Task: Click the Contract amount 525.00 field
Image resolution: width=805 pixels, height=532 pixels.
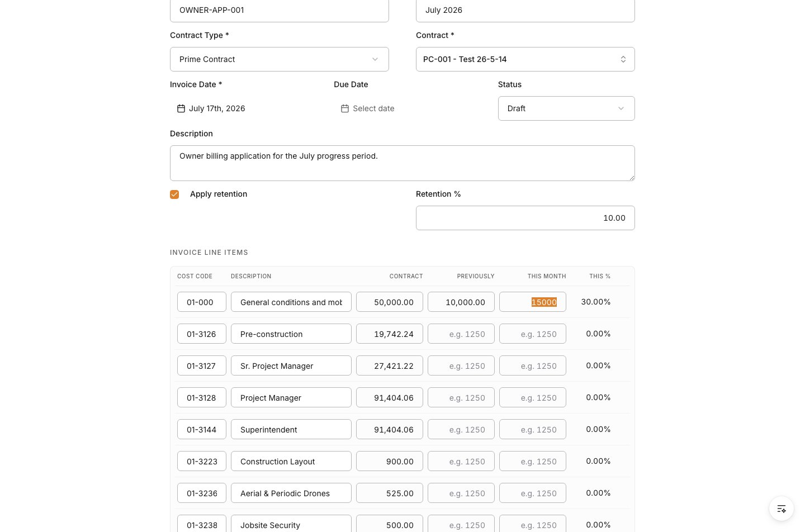Action: [390, 493]
